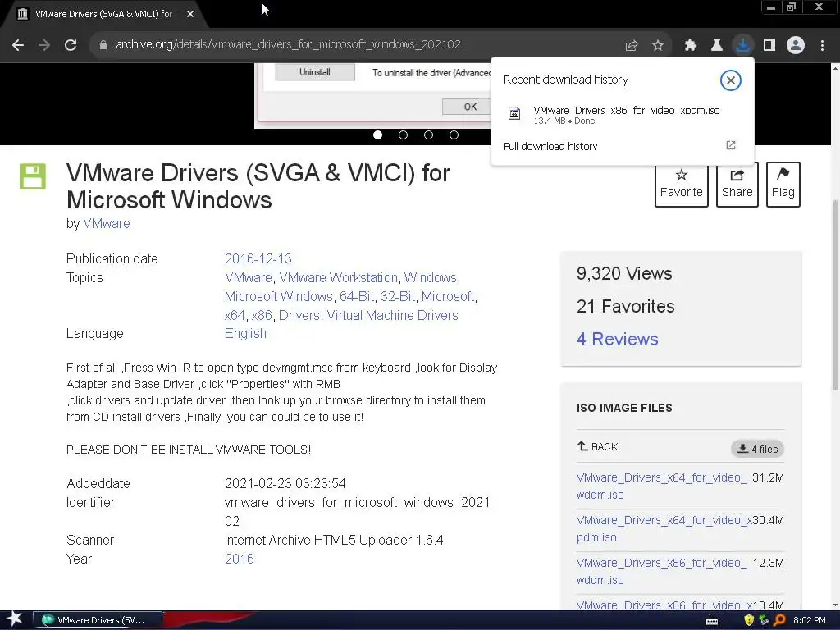Click the orange magnifier tray icon
Image resolution: width=840 pixels, height=630 pixels.
point(779,620)
